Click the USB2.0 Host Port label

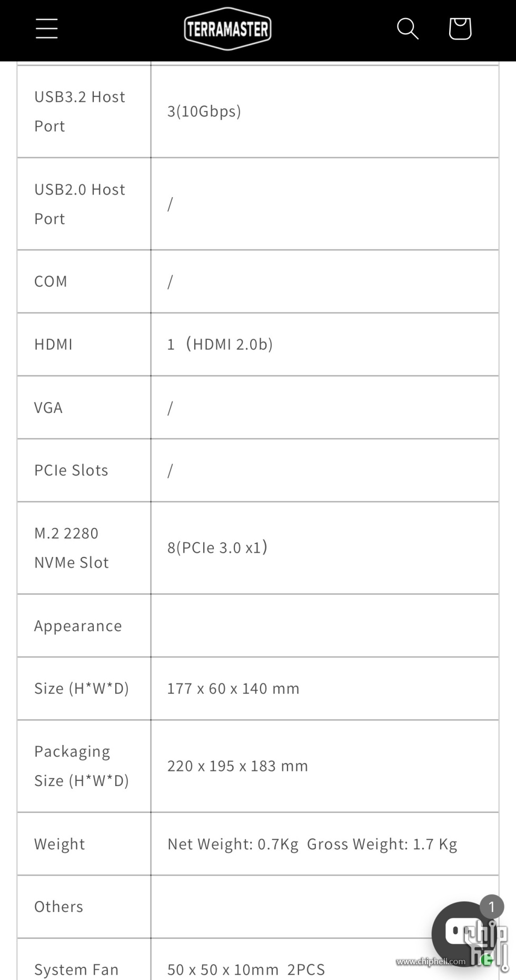[x=80, y=204]
